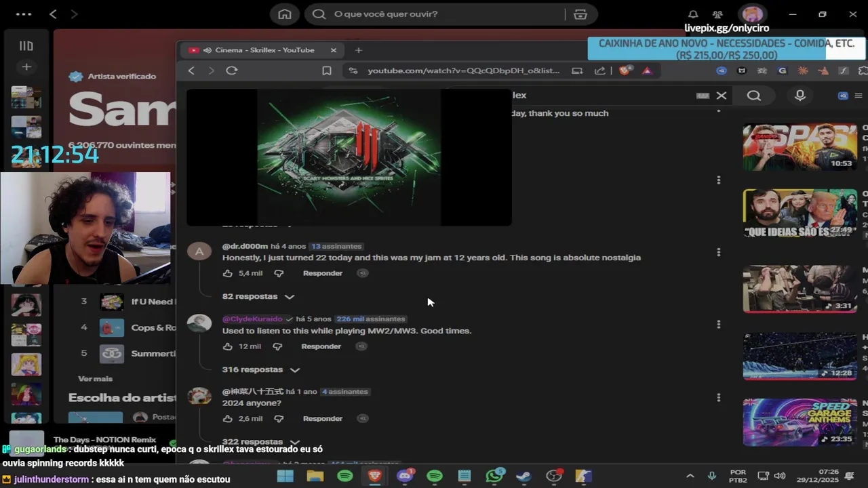Screen dimensions: 868x488
Task: Click share icon in address bar
Action: point(599,70)
